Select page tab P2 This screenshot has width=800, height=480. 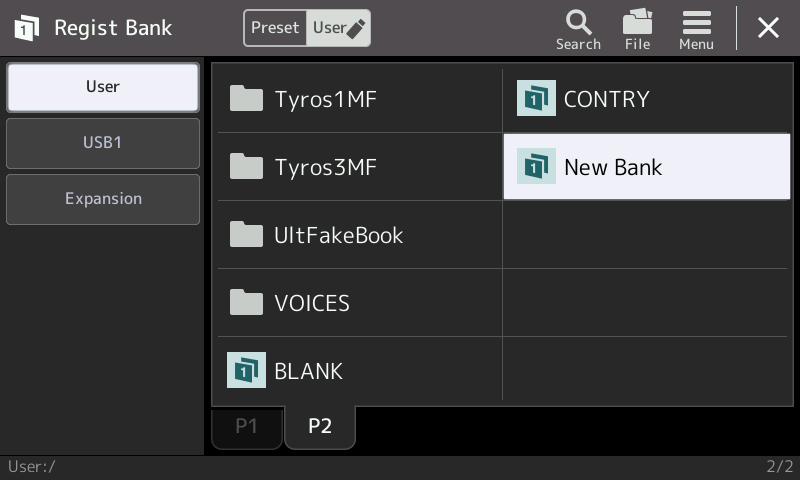320,427
